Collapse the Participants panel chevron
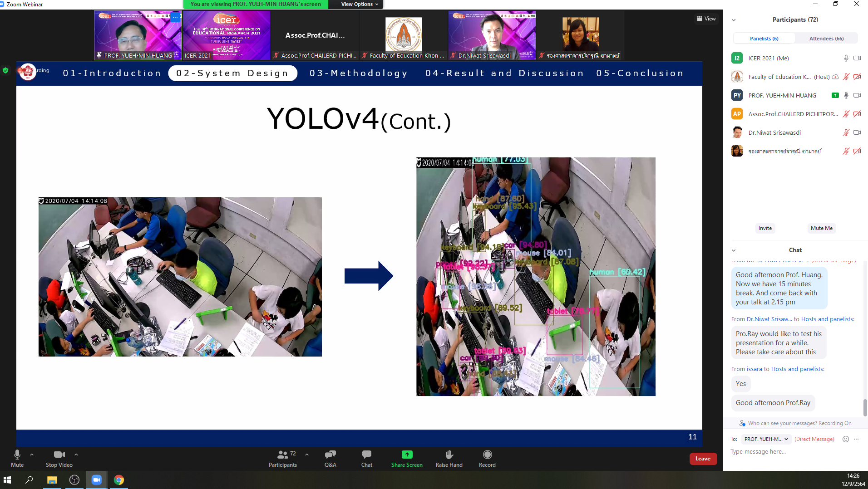Viewport: 868px width, 489px height. (x=734, y=20)
